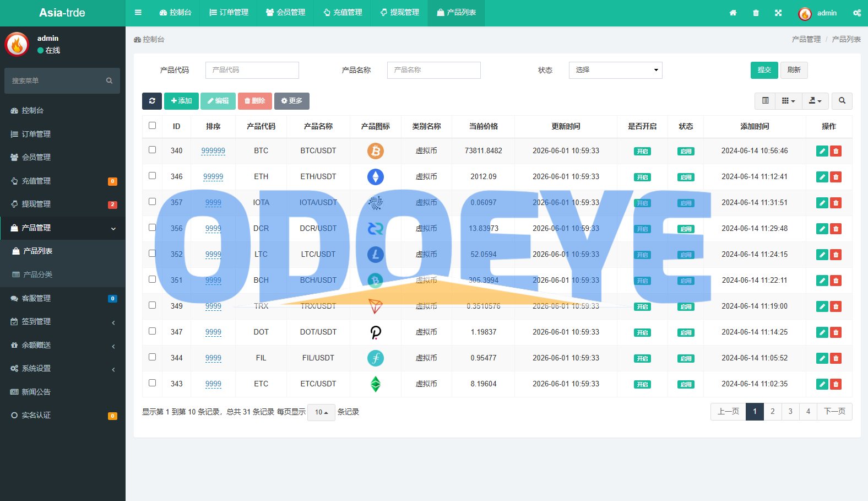Viewport: 868px width, 501px height.
Task: Open the 状态 select dropdown
Action: [x=616, y=70]
